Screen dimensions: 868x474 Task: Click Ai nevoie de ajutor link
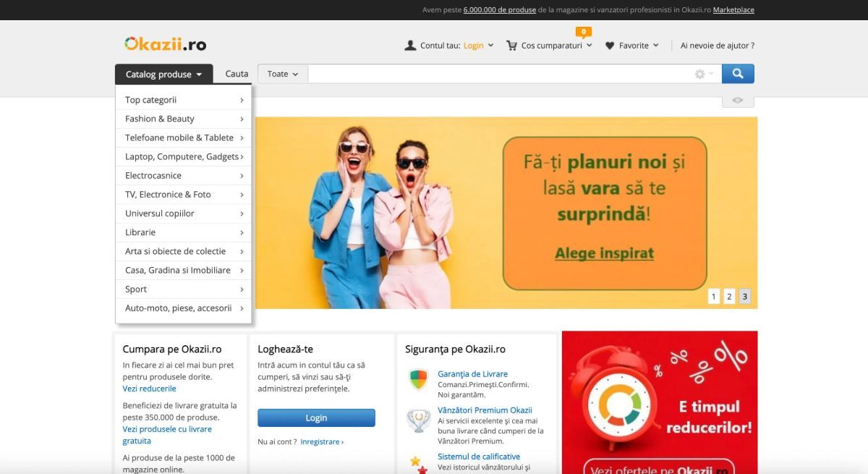coord(717,46)
